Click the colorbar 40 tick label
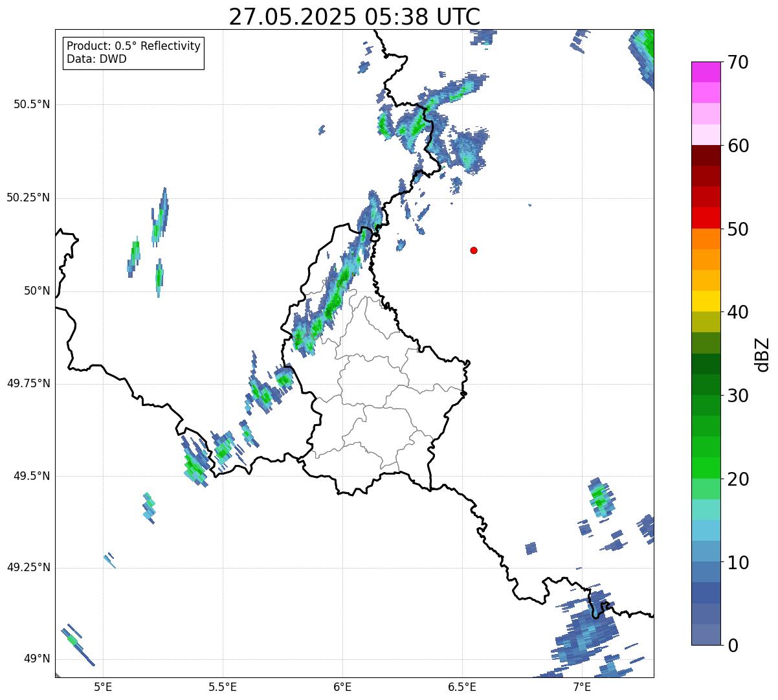778x700 pixels. tap(737, 312)
